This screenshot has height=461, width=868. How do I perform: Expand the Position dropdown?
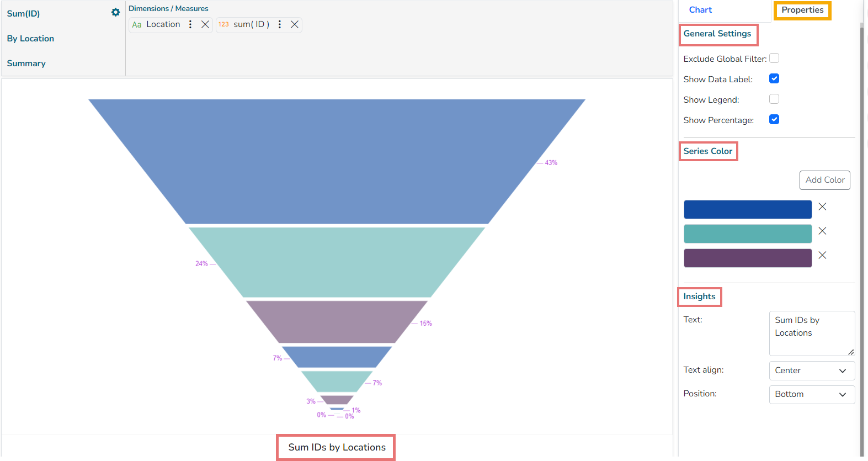[812, 394]
